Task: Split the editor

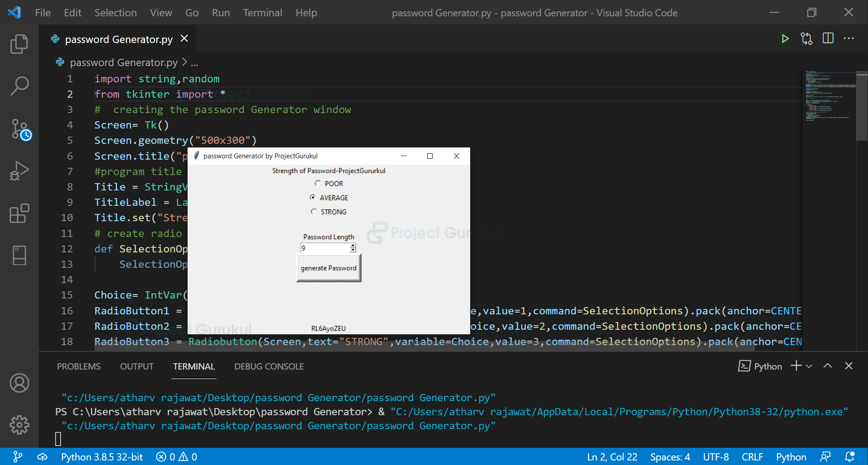Action: click(x=828, y=38)
